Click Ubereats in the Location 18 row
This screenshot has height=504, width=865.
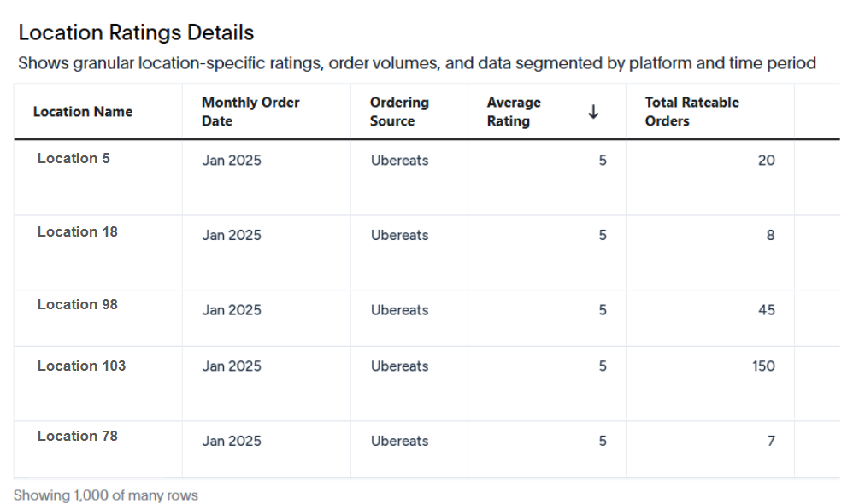pos(399,236)
